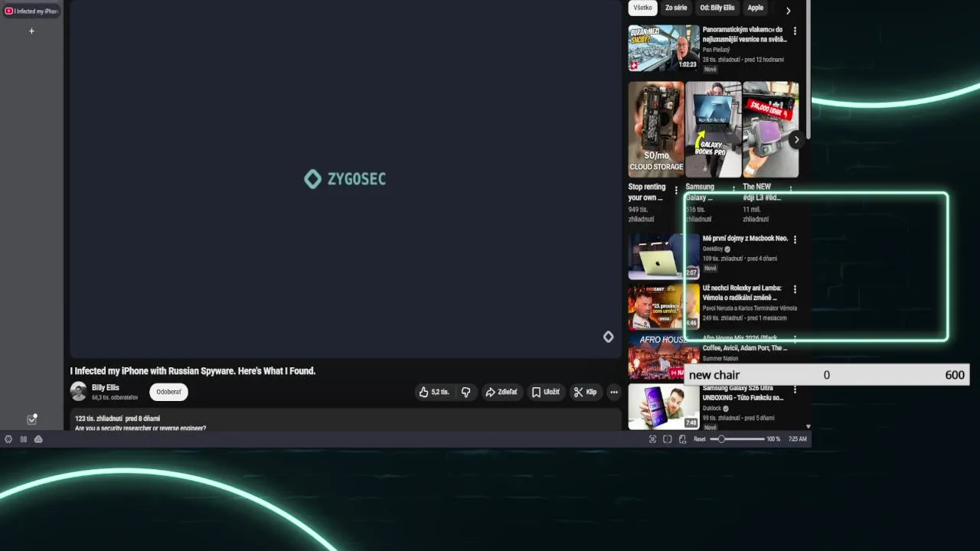Click the video title I Infected my iPhone
This screenshot has height=551, width=980.
pos(193,371)
